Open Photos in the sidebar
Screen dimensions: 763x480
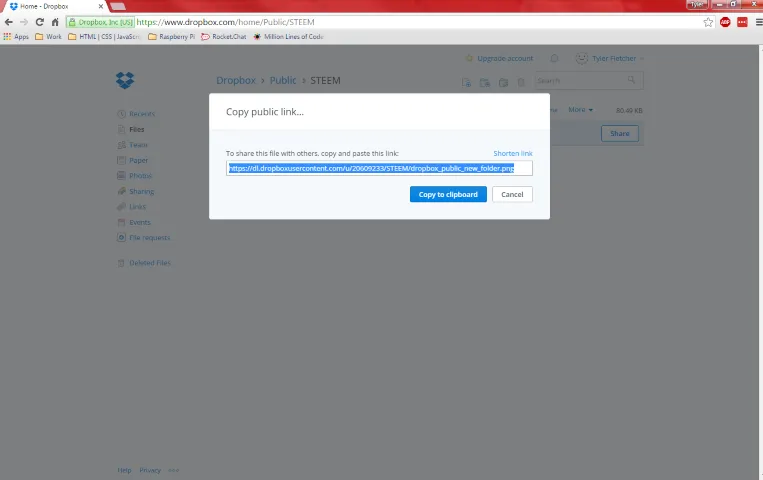point(134,176)
